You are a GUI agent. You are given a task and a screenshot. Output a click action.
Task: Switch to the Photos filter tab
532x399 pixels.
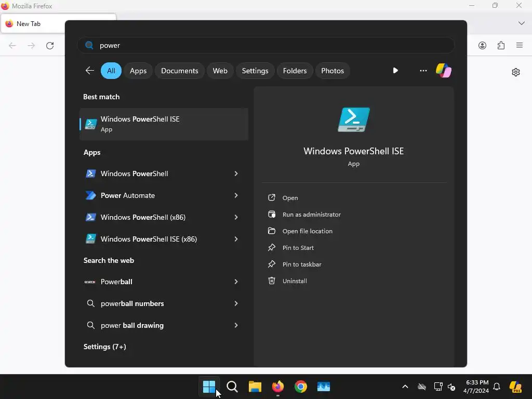point(332,71)
